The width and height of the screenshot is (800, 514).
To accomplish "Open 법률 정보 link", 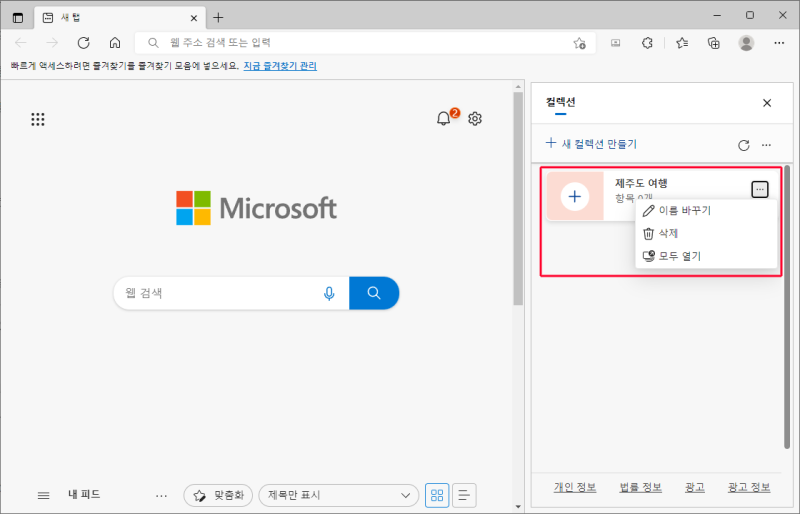I will (x=640, y=487).
